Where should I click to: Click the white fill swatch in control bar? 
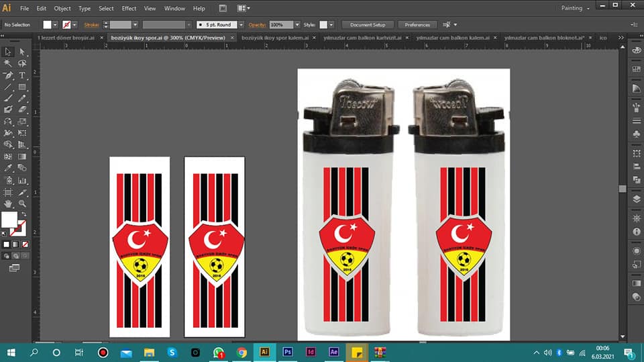tap(47, 25)
